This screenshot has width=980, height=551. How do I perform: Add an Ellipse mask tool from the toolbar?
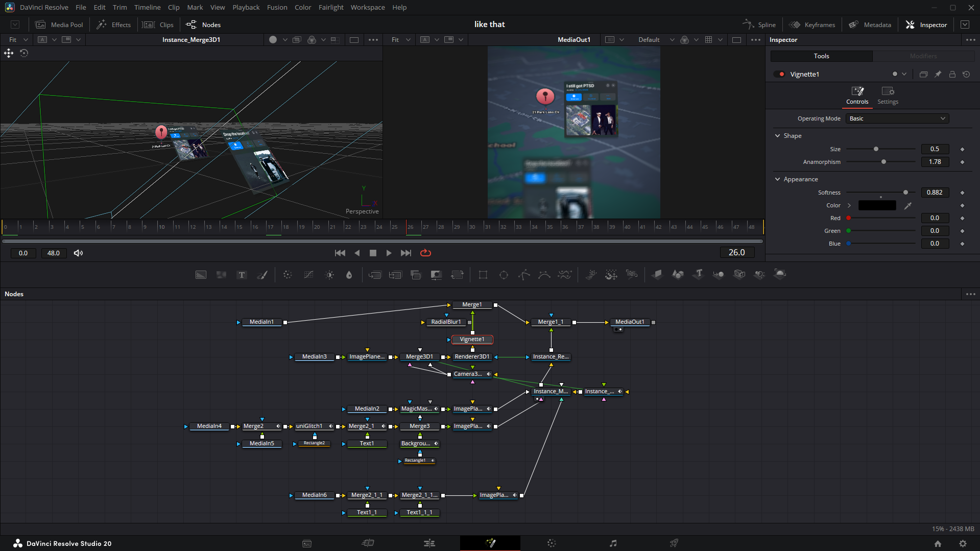tap(504, 275)
